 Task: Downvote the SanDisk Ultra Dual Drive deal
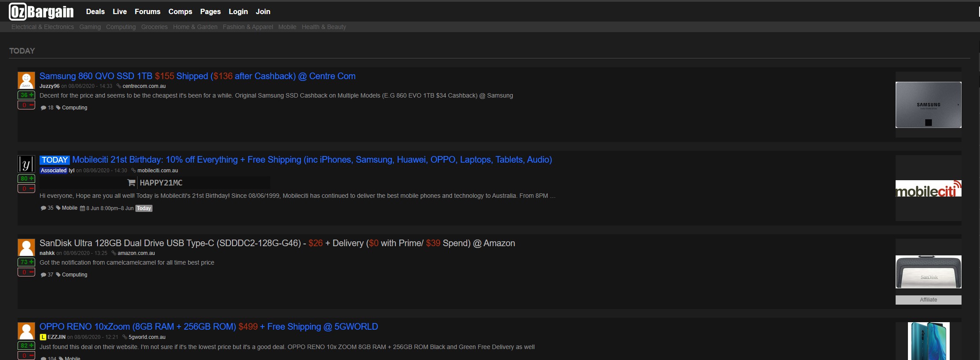[26, 272]
